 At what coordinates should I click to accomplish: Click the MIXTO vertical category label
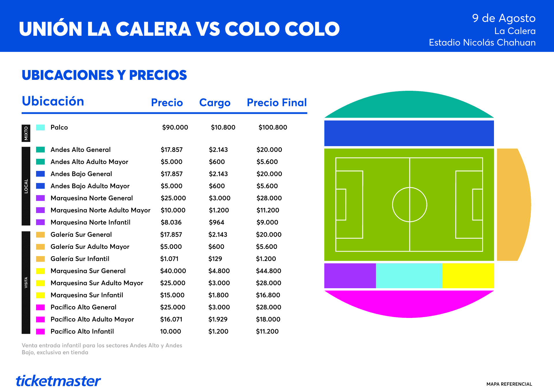point(26,133)
